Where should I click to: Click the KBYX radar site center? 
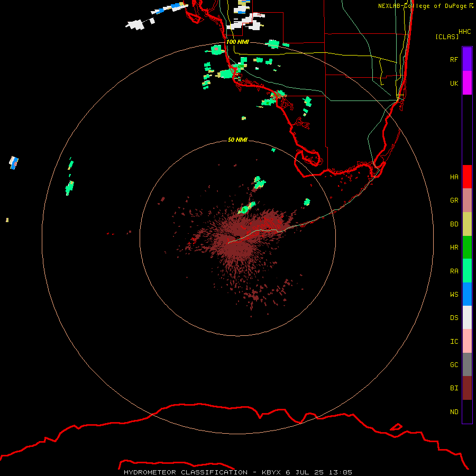tap(238, 237)
